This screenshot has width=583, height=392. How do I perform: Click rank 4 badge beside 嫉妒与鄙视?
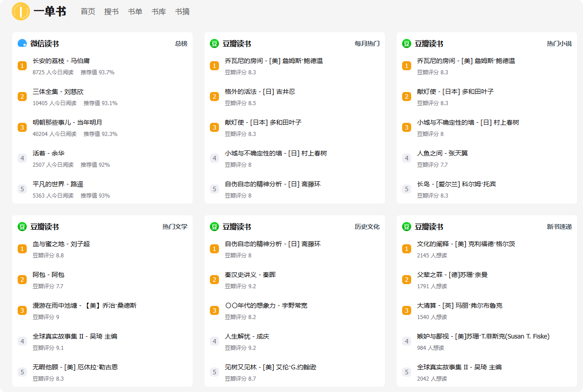407,341
